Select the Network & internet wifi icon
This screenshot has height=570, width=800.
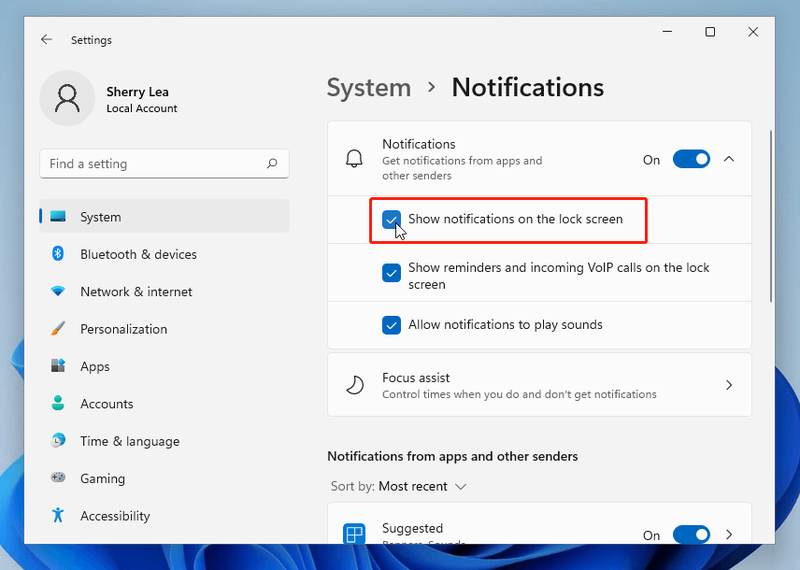point(58,291)
